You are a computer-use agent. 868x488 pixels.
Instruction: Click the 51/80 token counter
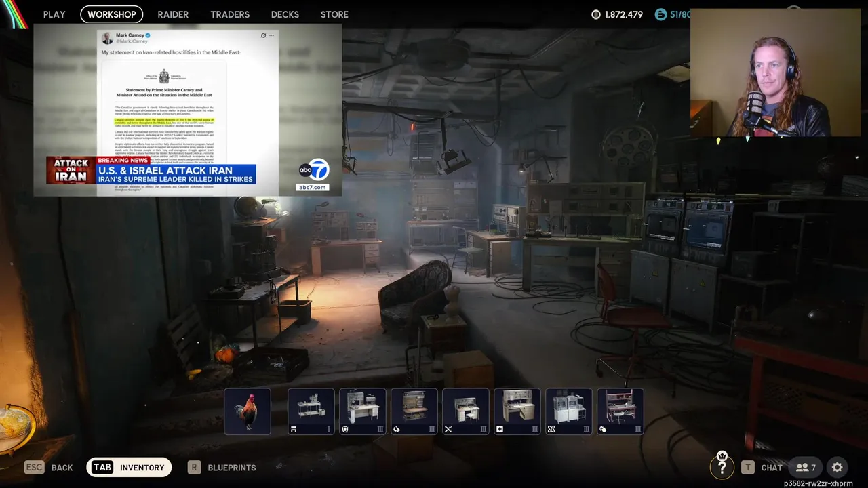[x=680, y=14]
